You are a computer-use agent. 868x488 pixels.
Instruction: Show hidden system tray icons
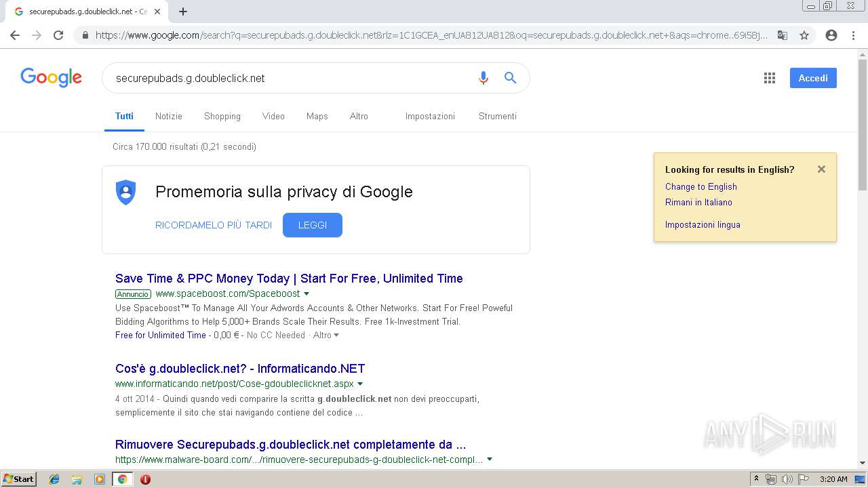[756, 479]
